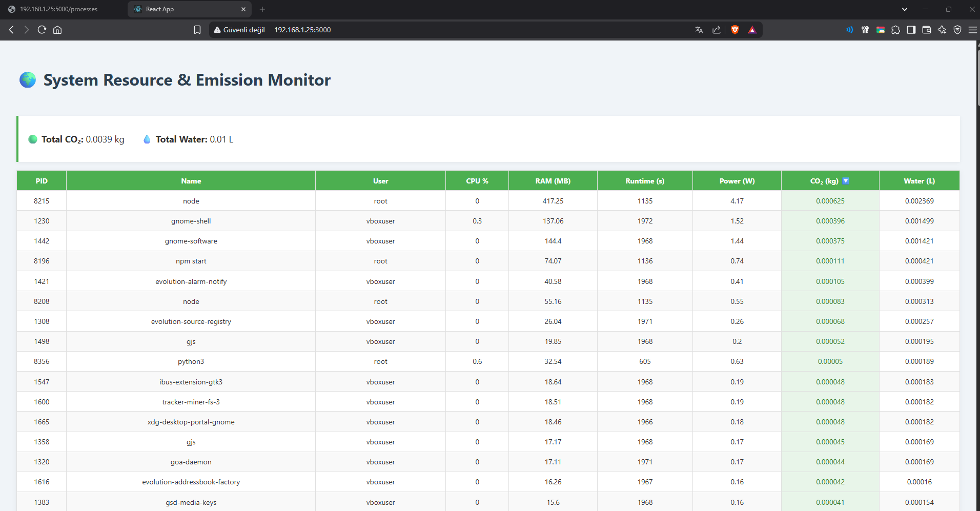Click the goa-daemon process name
This screenshot has height=511, width=980.
tap(191, 462)
